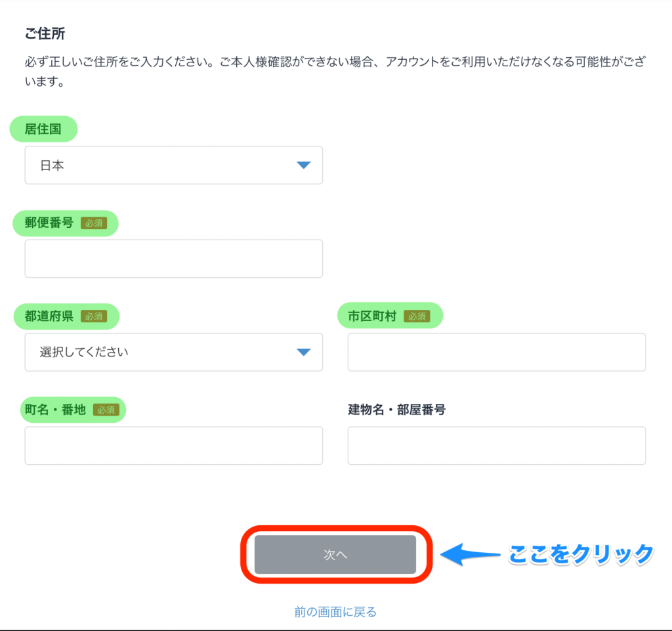Click the address instruction paragraph starting 必ず正しい
The image size is (672, 631).
[335, 71]
